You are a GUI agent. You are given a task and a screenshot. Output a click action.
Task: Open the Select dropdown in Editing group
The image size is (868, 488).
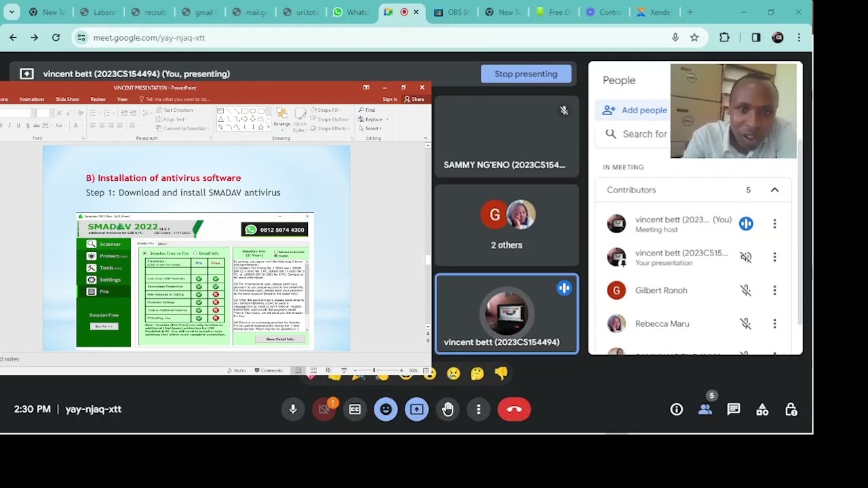(371, 129)
